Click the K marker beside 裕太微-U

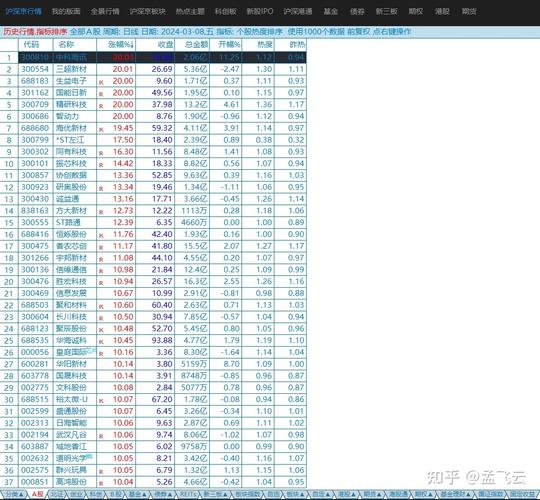coord(101,401)
